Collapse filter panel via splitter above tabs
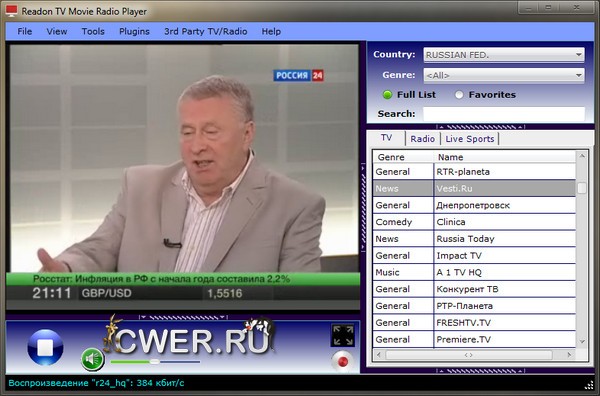This screenshot has height=396, width=600. (x=481, y=127)
